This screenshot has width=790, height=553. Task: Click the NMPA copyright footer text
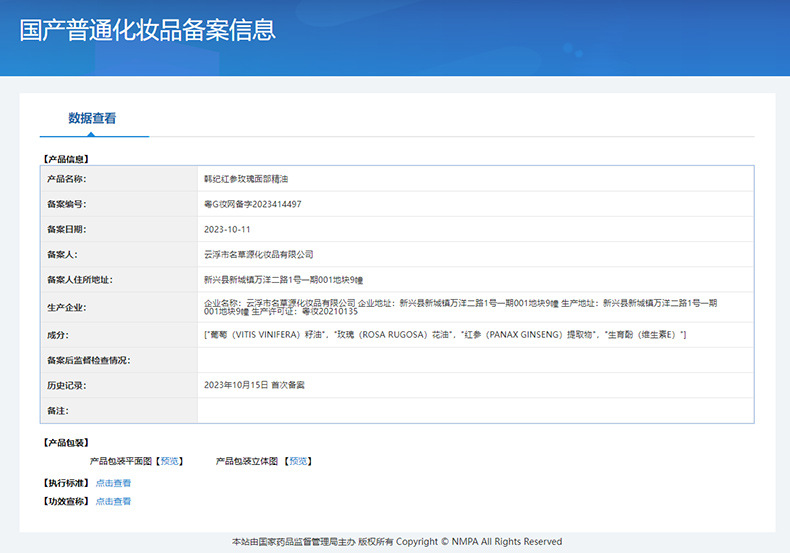(x=397, y=541)
